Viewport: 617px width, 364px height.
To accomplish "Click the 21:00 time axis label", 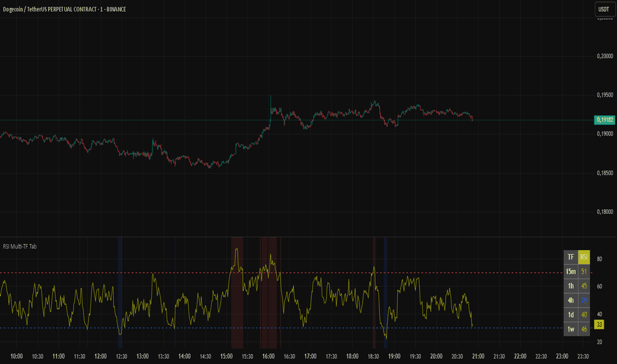I will (x=478, y=356).
